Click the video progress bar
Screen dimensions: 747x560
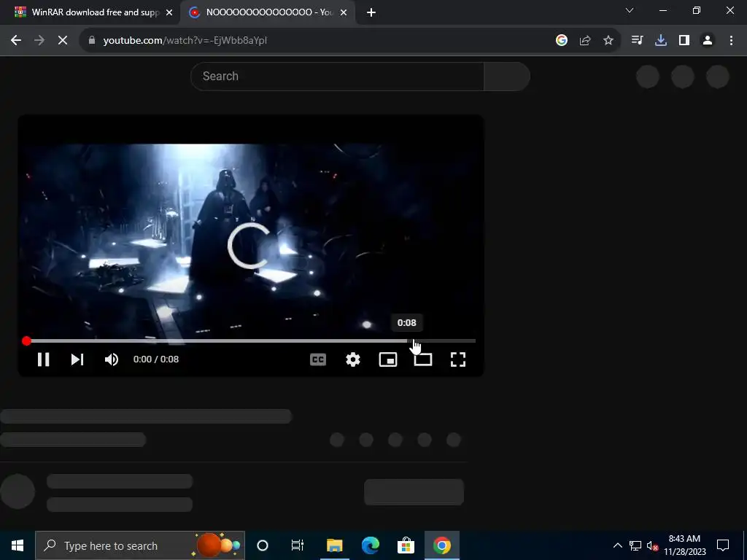[251, 341]
